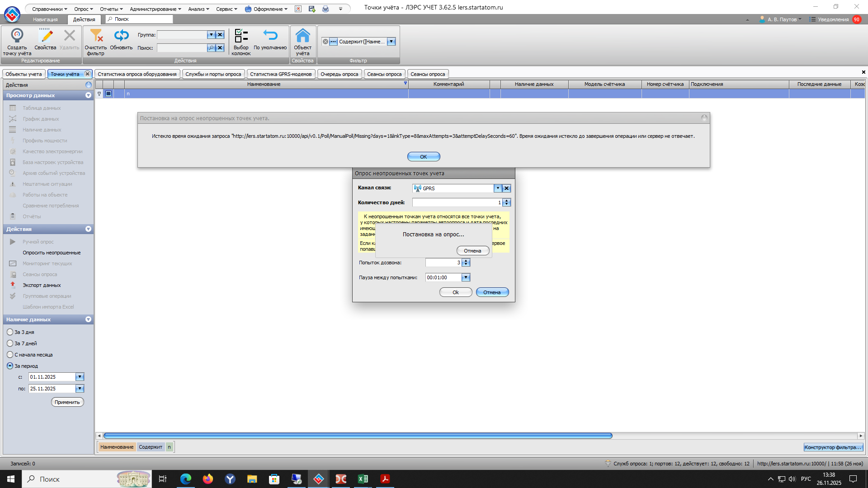This screenshot has width=868, height=488.
Task: Open Properties (Свойства) pencil icon
Action: click(45, 36)
